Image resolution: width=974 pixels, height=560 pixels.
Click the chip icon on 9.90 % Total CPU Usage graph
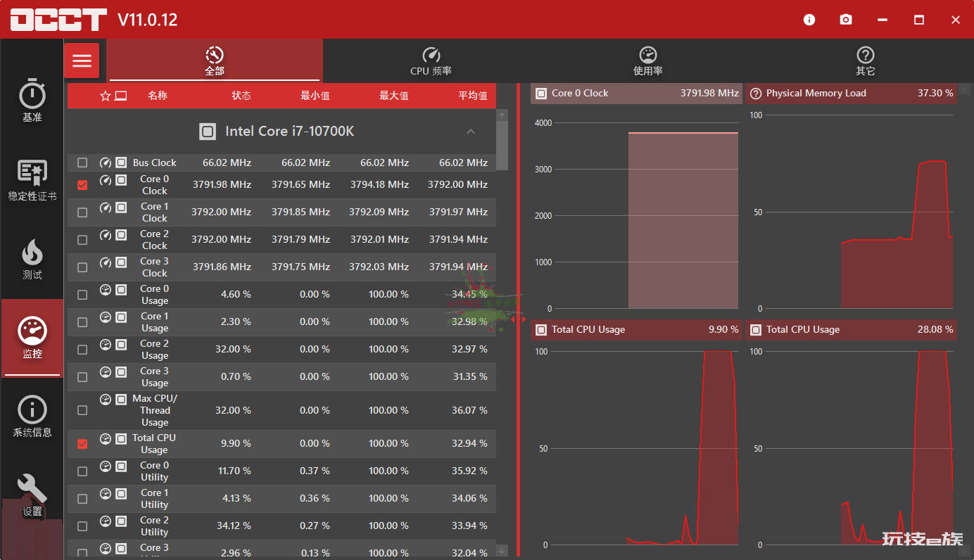coord(541,329)
